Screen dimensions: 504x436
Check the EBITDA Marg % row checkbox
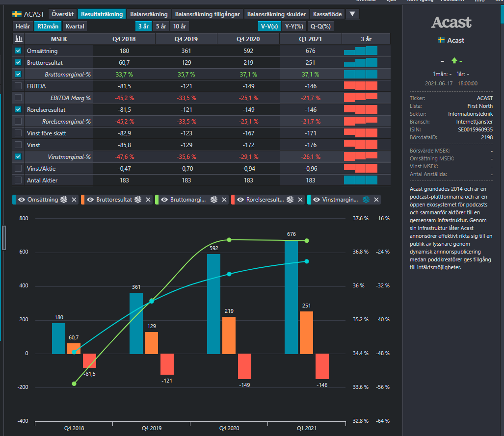18,98
